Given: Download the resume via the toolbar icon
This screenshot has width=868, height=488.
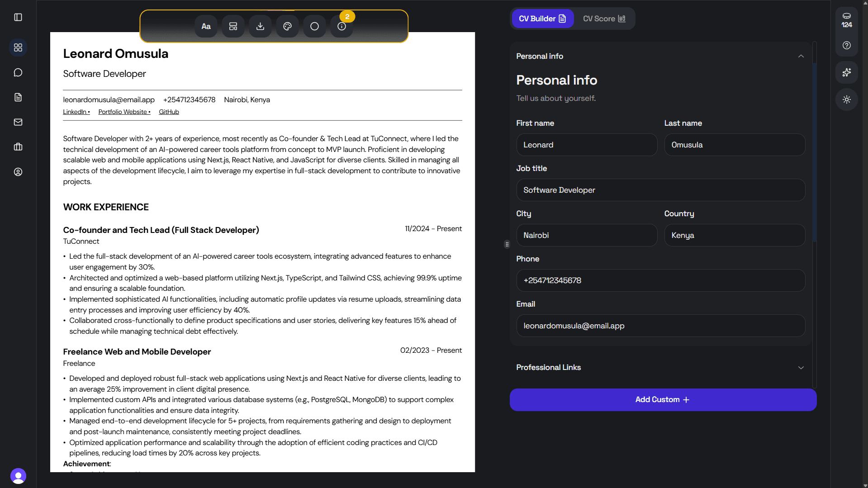Looking at the screenshot, I should point(260,26).
